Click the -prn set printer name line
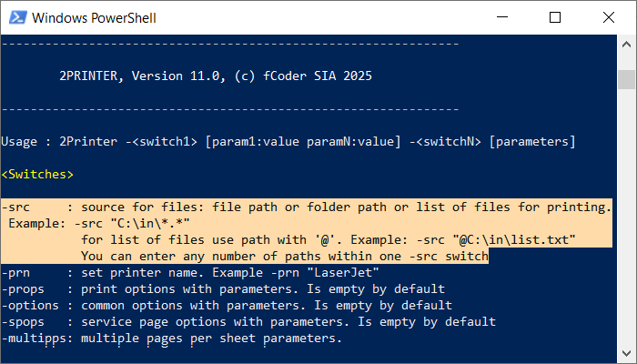637x364 pixels. 190,273
